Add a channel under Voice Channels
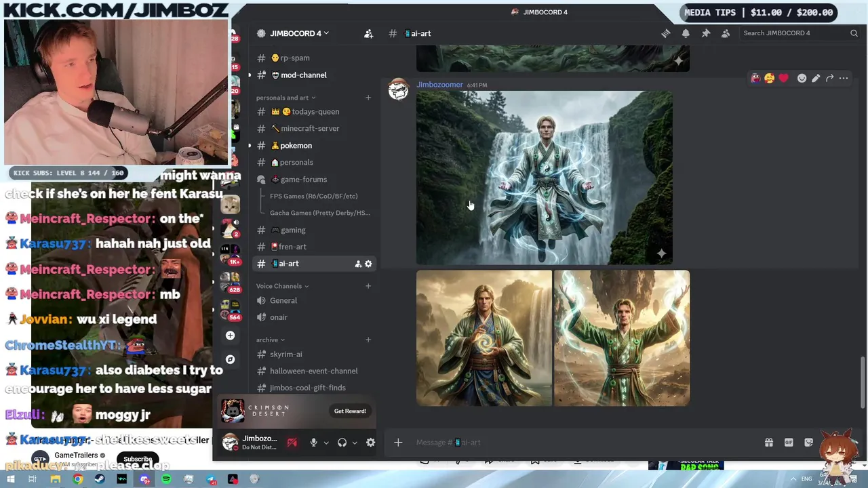This screenshot has width=868, height=488. click(368, 286)
